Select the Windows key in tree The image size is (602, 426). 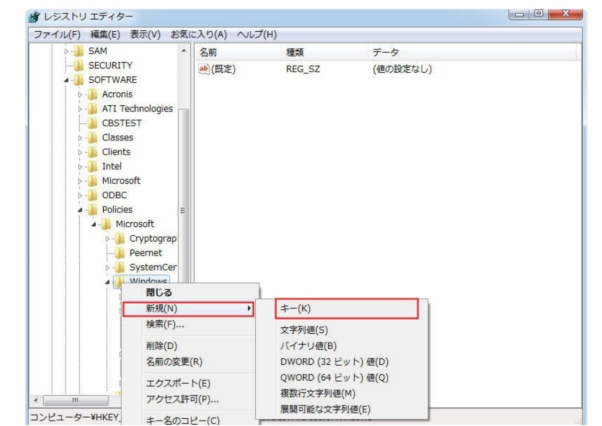[148, 281]
